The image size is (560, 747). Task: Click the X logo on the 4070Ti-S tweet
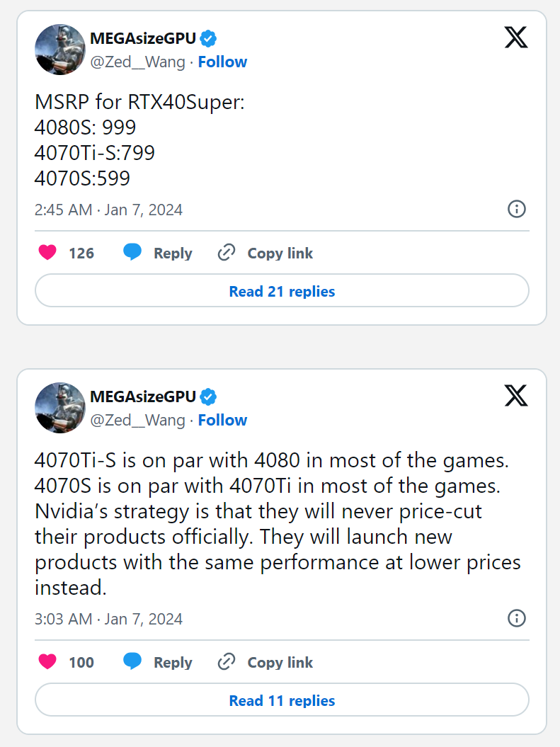click(x=516, y=394)
